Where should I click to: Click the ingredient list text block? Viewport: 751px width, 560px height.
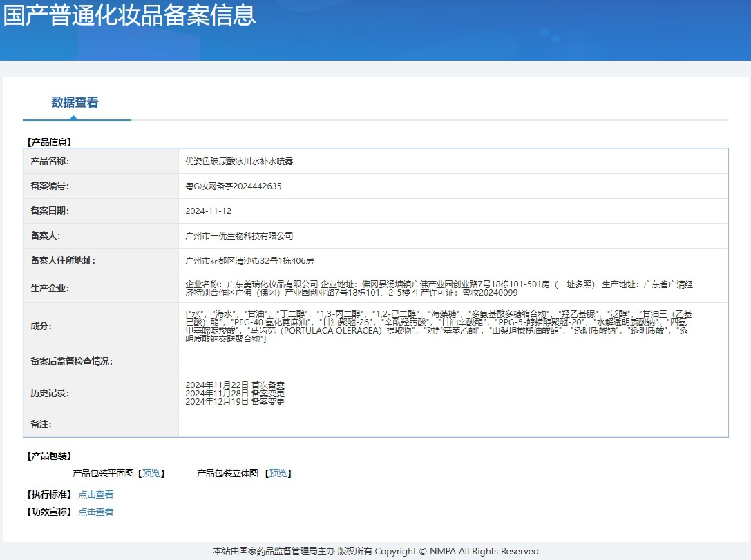pyautogui.click(x=439, y=326)
